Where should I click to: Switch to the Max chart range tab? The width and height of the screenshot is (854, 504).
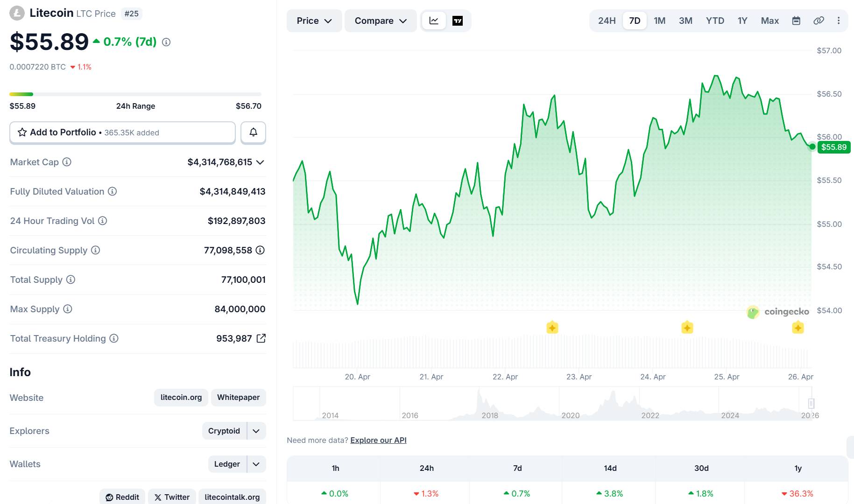click(769, 21)
